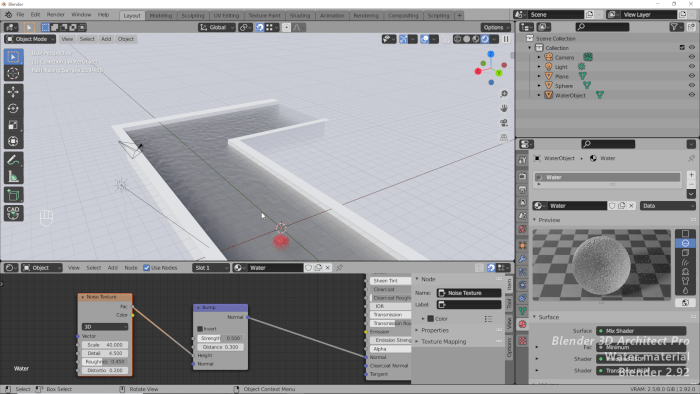The width and height of the screenshot is (700, 394).
Task: Select the Water material slot in list
Action: click(x=607, y=178)
